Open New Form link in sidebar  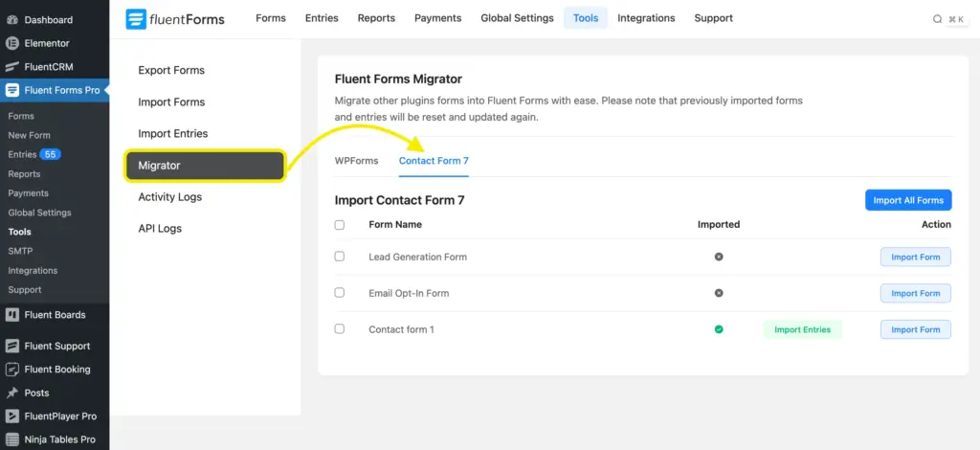point(30,135)
